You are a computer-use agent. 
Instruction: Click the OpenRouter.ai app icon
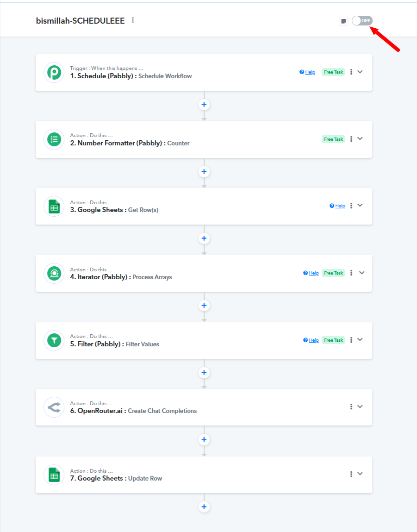click(54, 407)
